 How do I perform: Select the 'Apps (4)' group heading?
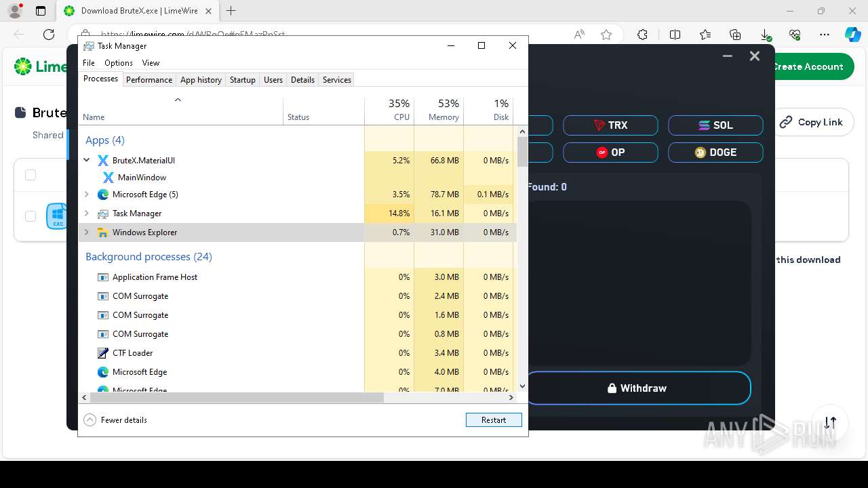pos(104,140)
